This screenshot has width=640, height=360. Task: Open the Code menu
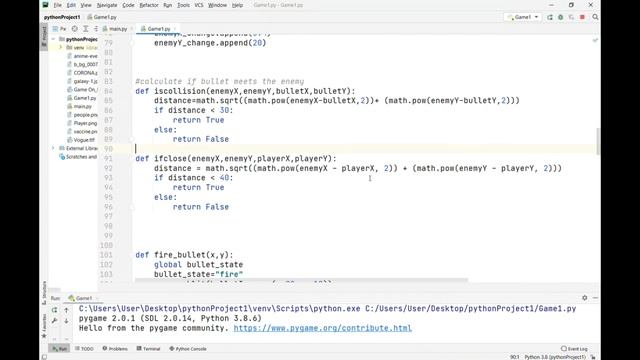coord(128,5)
